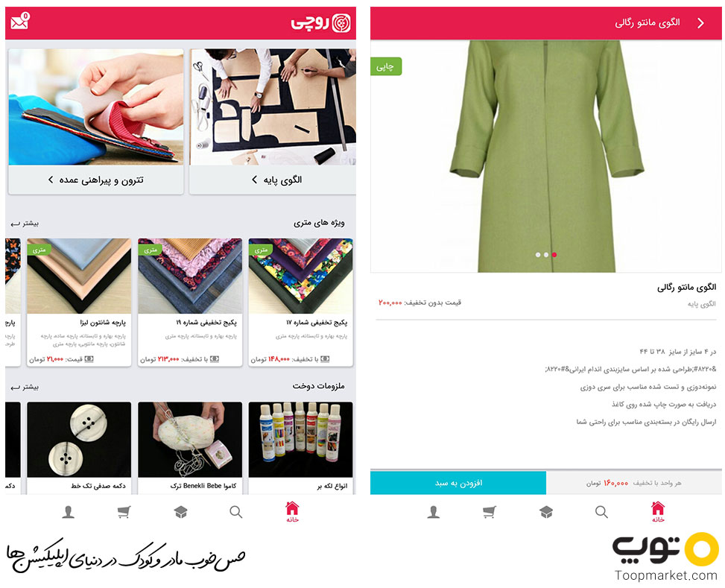Tap the home tab on product page
The width and height of the screenshot is (725, 588).
click(x=657, y=512)
